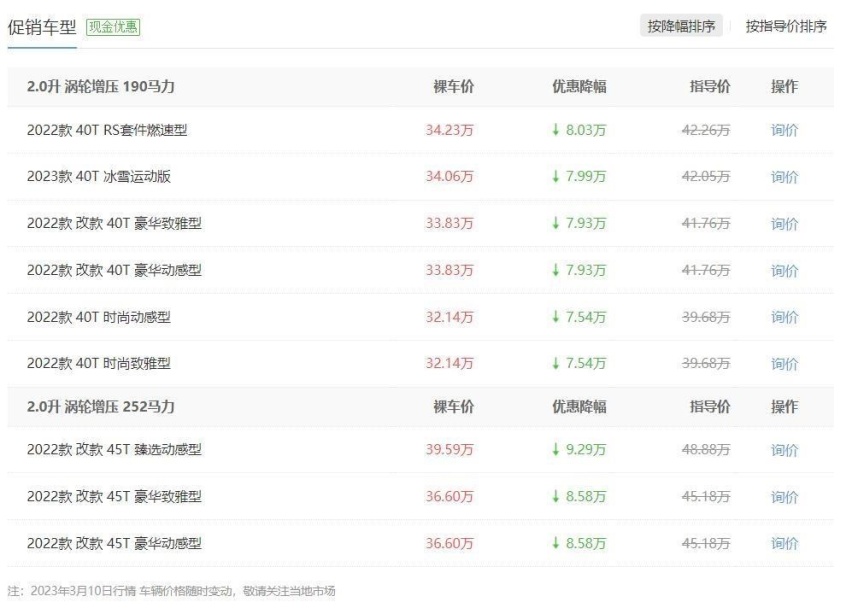Viewport: 852px width, 608px height.
Task: Click 询价 for 2022款 40T 时尚动感型
Action: tap(784, 317)
